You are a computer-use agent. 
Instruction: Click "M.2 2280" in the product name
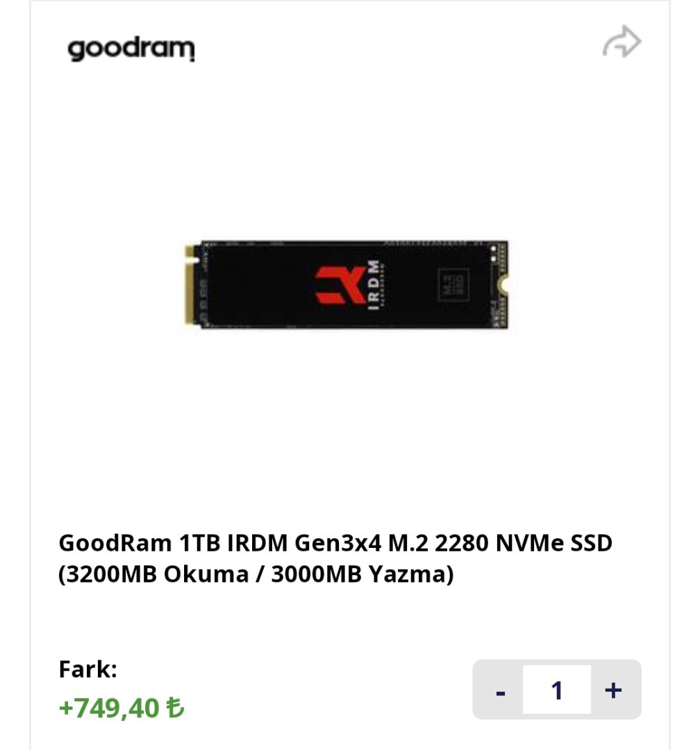(438, 543)
